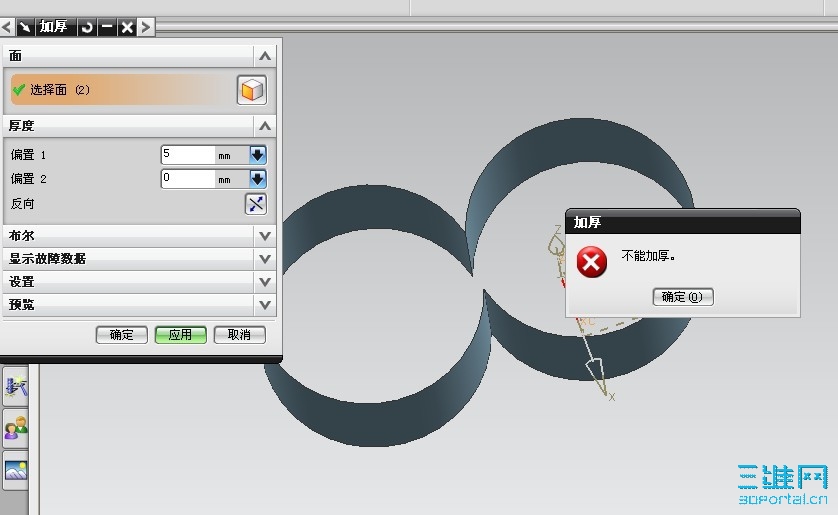Screen dimensions: 838x515
Task: Click the 不能加厚。 error message text
Action: click(648, 256)
